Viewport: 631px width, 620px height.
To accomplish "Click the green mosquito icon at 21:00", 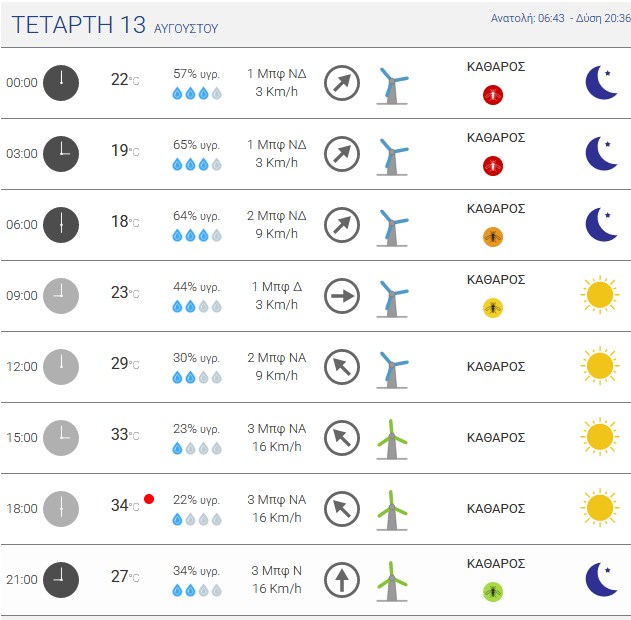I will pos(493,592).
